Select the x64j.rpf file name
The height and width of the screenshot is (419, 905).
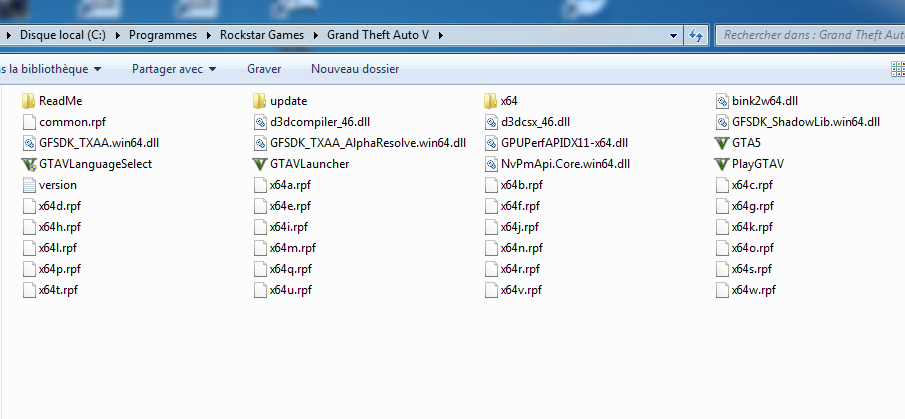tap(519, 227)
